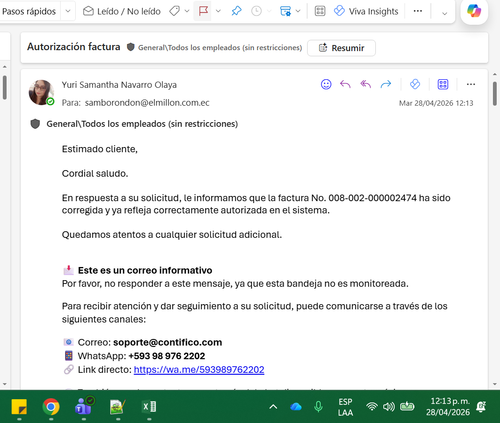Viewport: 500px width, 423px height.
Task: Open Wi-Fi network settings tray icon
Action: tap(372, 406)
